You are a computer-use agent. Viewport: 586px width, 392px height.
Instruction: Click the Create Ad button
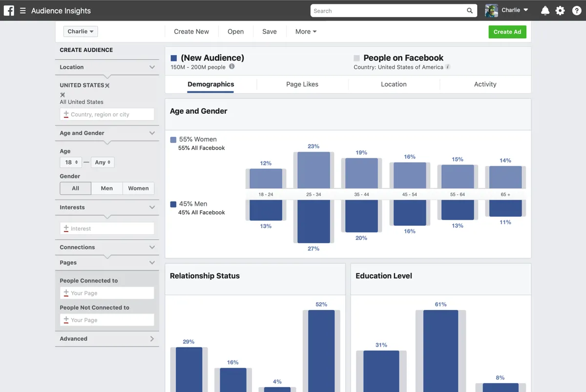tap(507, 32)
